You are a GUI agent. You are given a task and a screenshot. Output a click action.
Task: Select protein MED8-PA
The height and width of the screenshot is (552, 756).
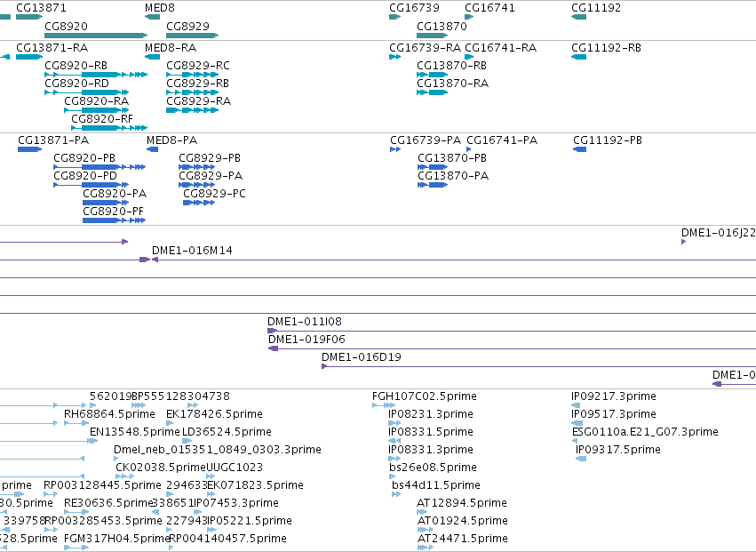coord(171,140)
